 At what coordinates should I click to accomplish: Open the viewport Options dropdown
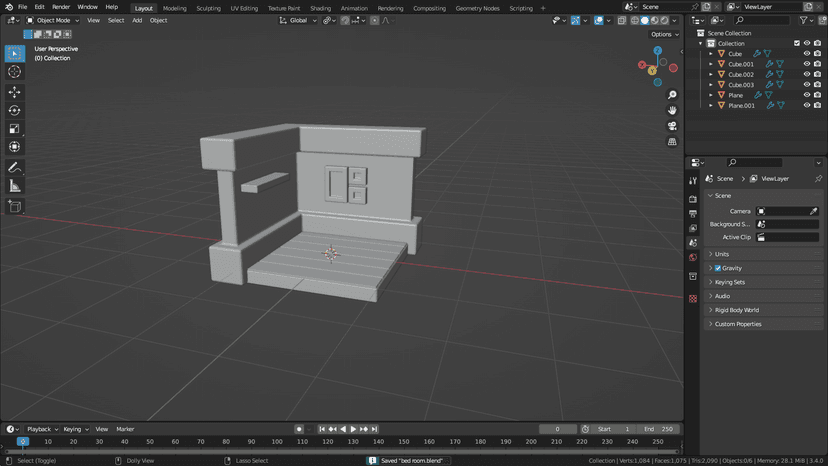pos(664,34)
